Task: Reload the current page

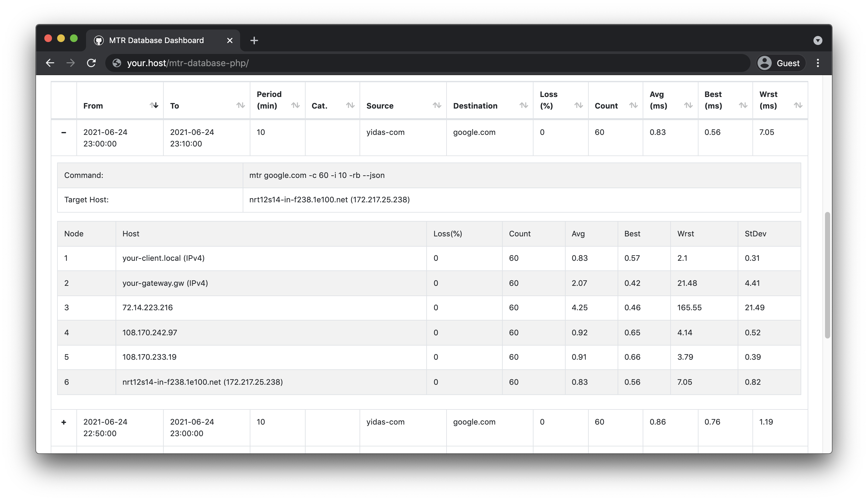Action: point(91,63)
